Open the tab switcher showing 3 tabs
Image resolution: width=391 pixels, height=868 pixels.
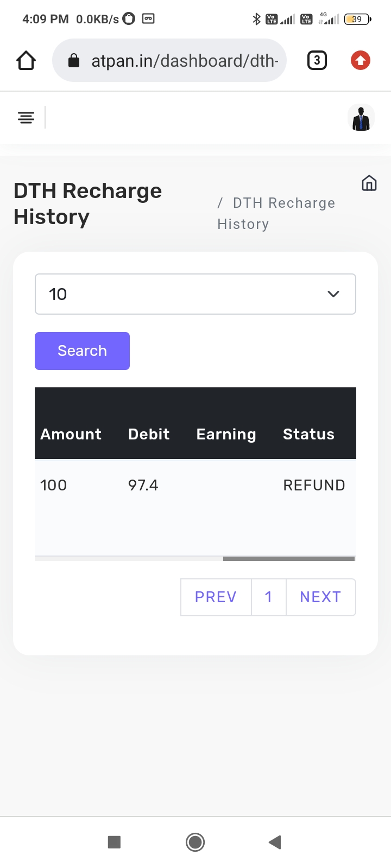click(317, 60)
